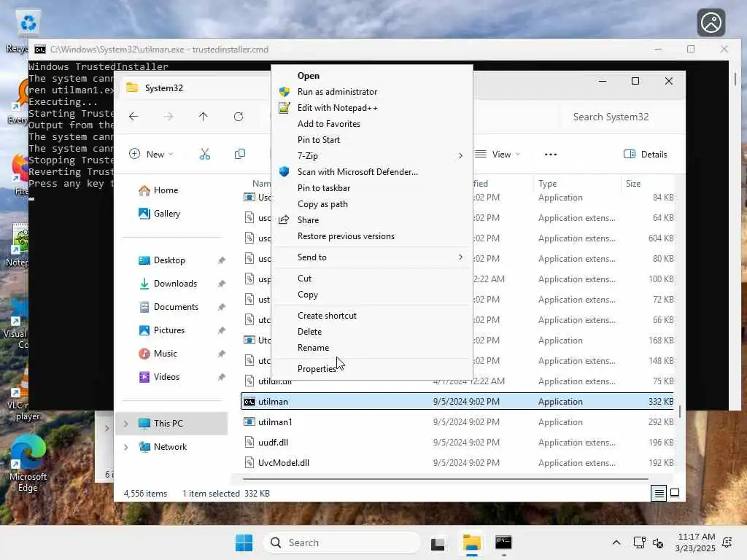Click the Copy toolbar icon
The height and width of the screenshot is (560, 747).
coord(240,155)
